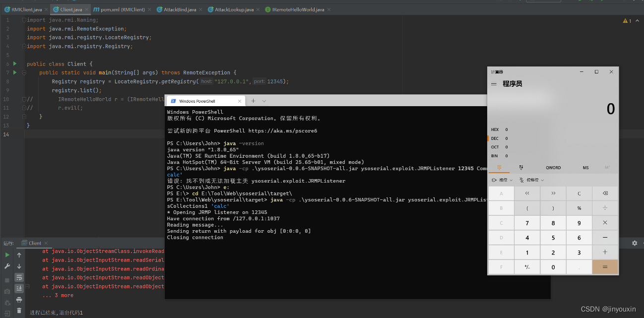The height and width of the screenshot is (318, 644).
Task: Collapse the stack trace fold in the console
Action: [x=28, y=286]
